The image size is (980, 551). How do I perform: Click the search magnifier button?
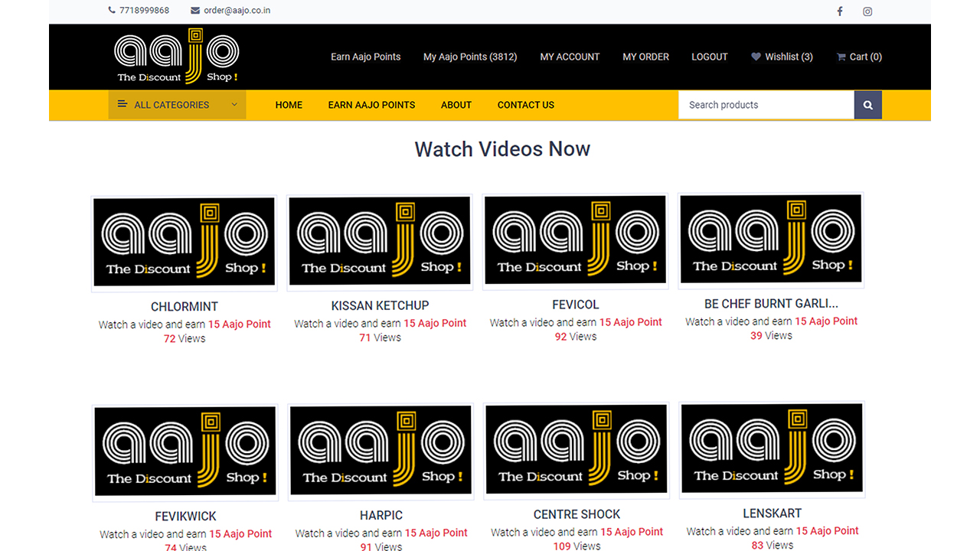click(868, 105)
